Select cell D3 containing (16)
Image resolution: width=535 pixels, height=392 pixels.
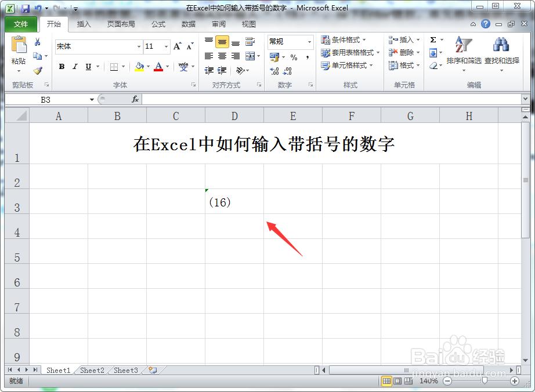(x=234, y=201)
